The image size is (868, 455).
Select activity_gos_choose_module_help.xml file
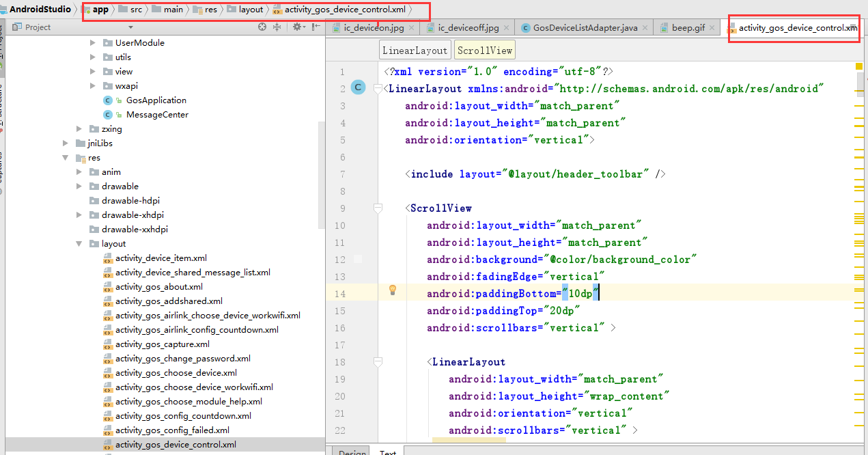click(188, 402)
